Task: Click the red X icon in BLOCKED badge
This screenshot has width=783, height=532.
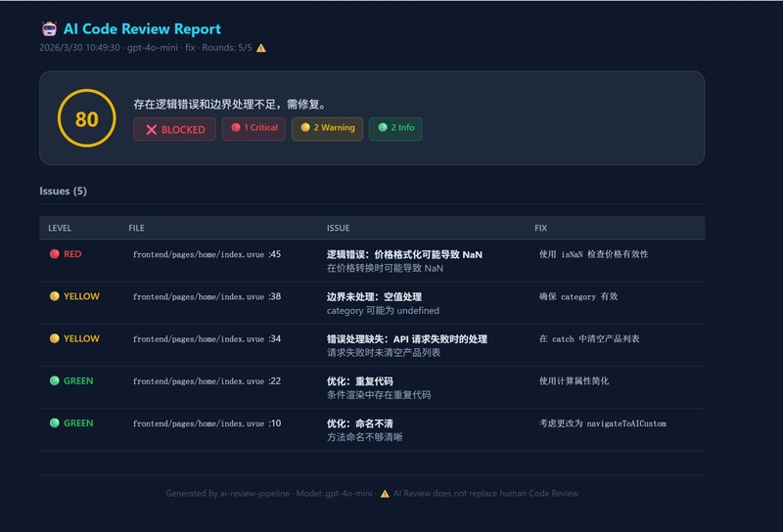Action: [151, 129]
